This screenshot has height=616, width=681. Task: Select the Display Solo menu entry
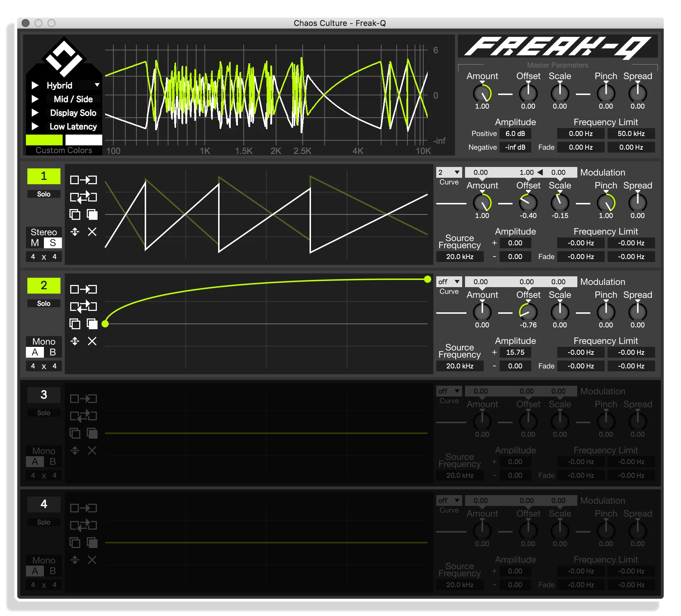(x=73, y=113)
